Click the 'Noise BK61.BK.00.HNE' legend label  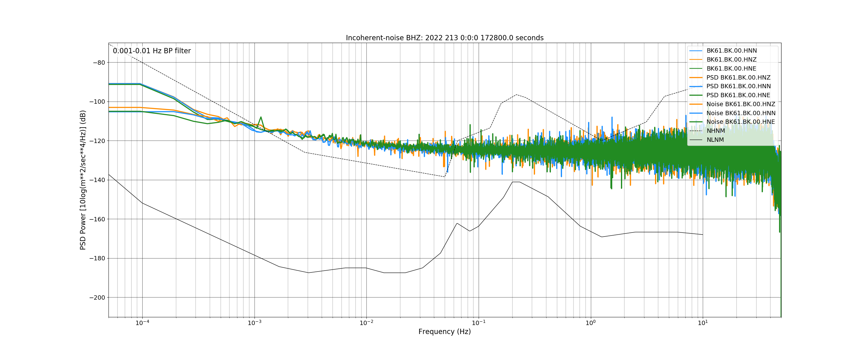(741, 122)
